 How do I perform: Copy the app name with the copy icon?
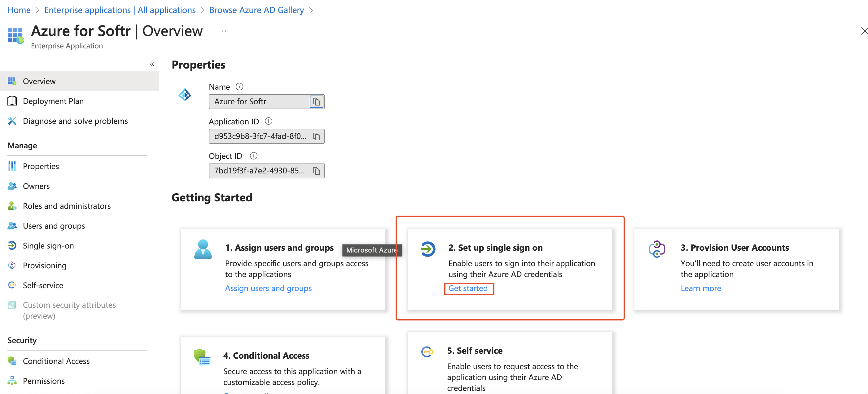[316, 101]
